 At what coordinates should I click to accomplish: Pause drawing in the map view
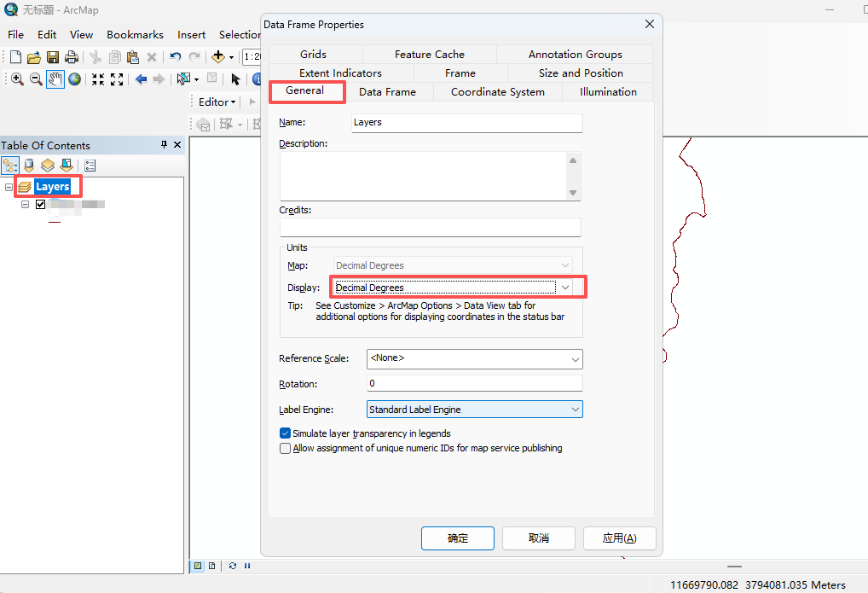coord(247,566)
